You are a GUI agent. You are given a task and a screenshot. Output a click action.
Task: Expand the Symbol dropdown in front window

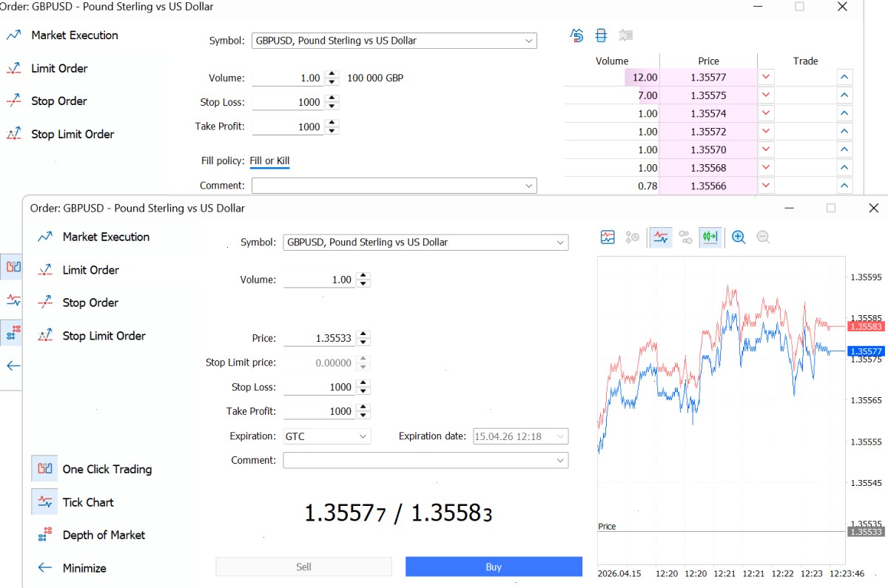(x=425, y=242)
